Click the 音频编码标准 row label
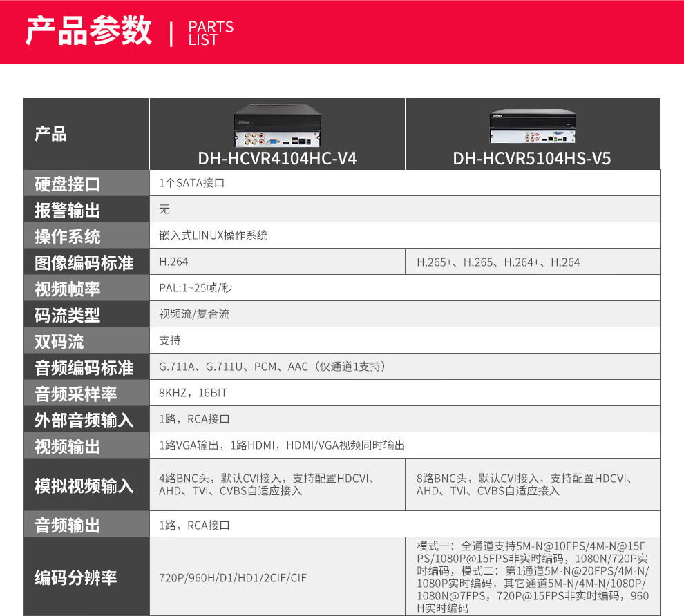Image resolution: width=684 pixels, height=616 pixels. 84,367
